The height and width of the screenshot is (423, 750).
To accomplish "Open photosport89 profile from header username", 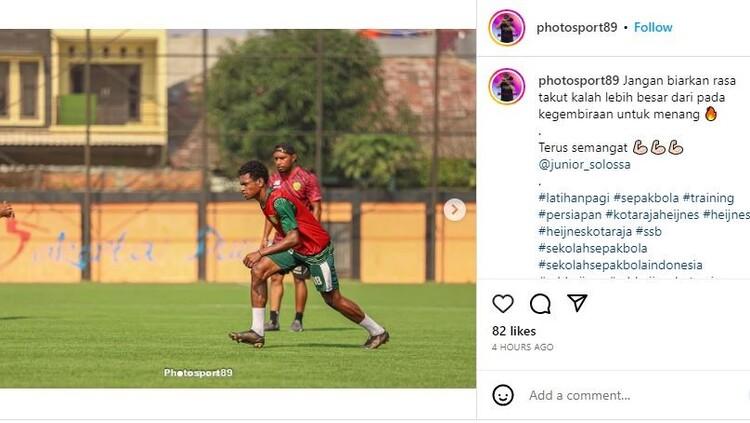I will 578,28.
